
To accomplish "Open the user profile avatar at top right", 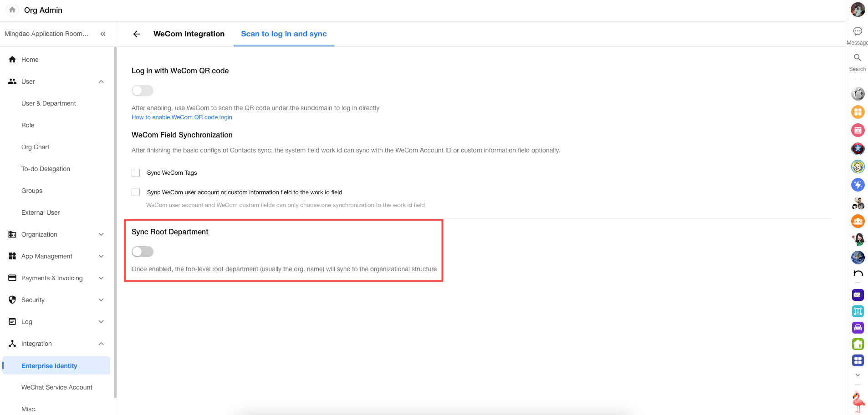I will click(858, 10).
